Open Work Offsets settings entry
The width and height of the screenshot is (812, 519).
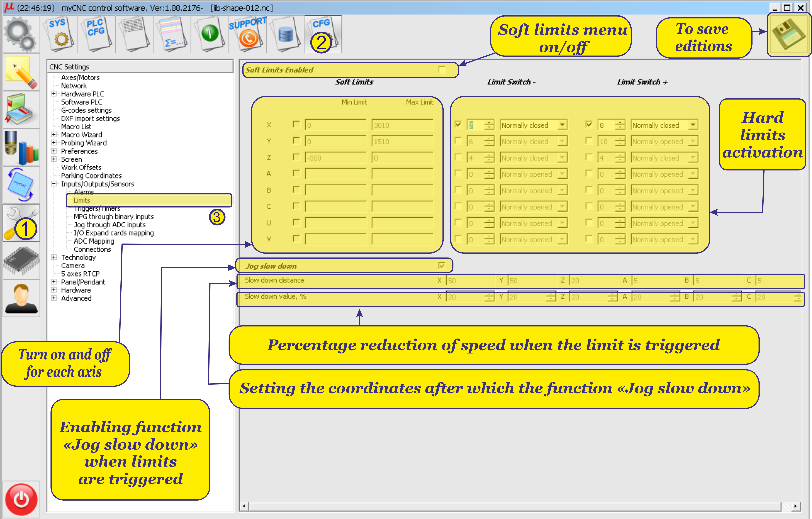click(x=81, y=167)
